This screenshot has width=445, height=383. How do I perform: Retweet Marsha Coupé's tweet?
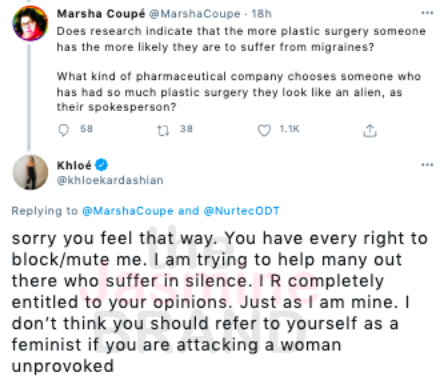tap(163, 130)
